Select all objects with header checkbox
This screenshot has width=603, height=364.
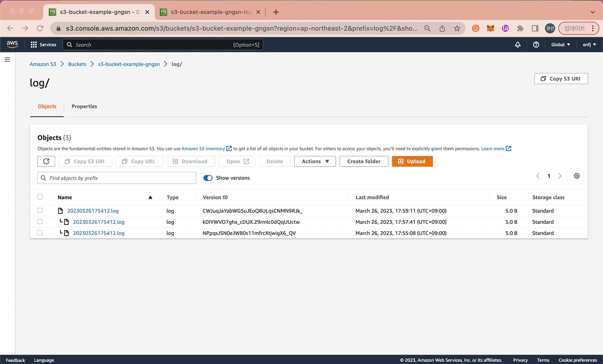click(40, 197)
